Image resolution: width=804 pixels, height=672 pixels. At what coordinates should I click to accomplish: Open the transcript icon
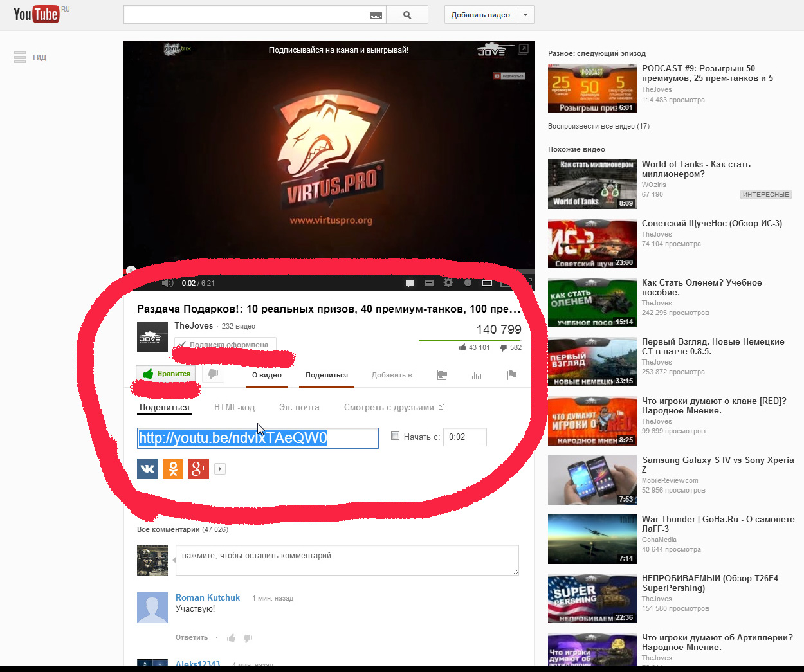pyautogui.click(x=442, y=375)
